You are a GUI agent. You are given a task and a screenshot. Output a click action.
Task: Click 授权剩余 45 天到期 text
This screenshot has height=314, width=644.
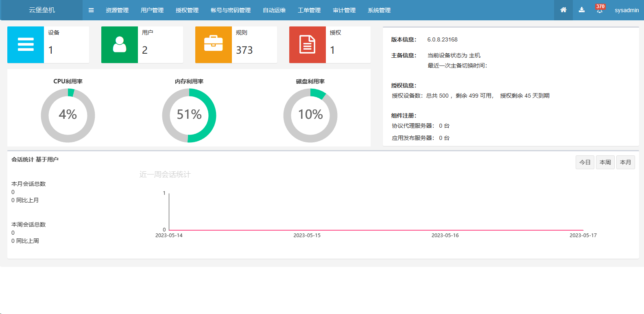tap(525, 96)
